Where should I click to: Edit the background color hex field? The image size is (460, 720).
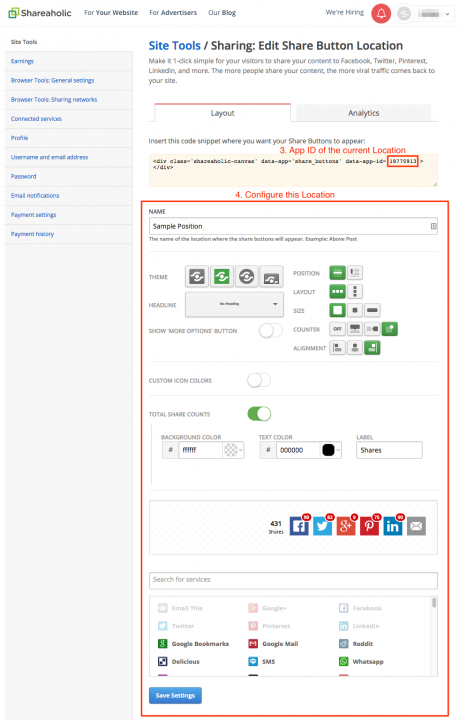201,450
